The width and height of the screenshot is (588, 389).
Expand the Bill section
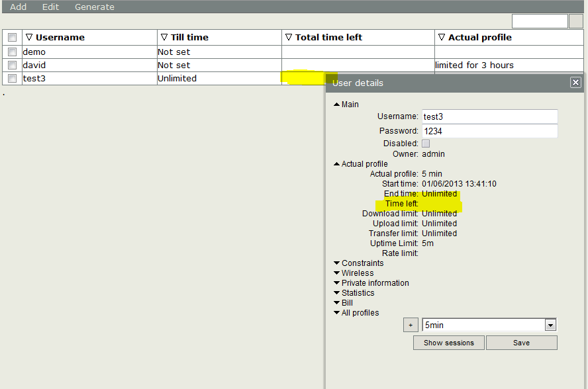point(343,303)
